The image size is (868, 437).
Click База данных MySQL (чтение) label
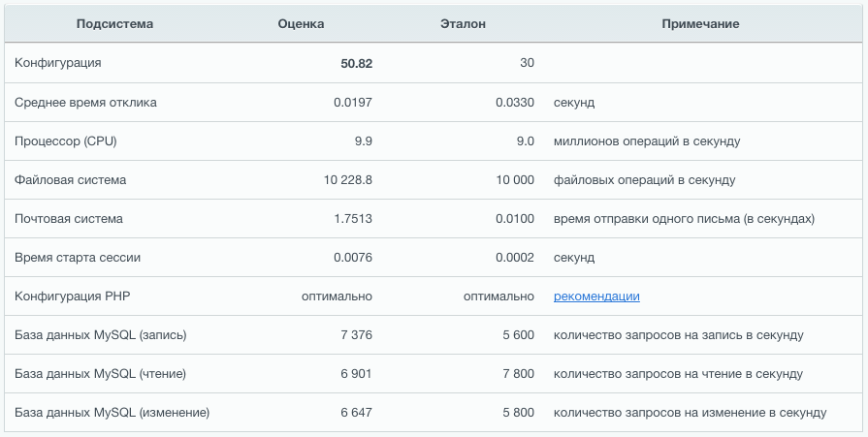(101, 374)
